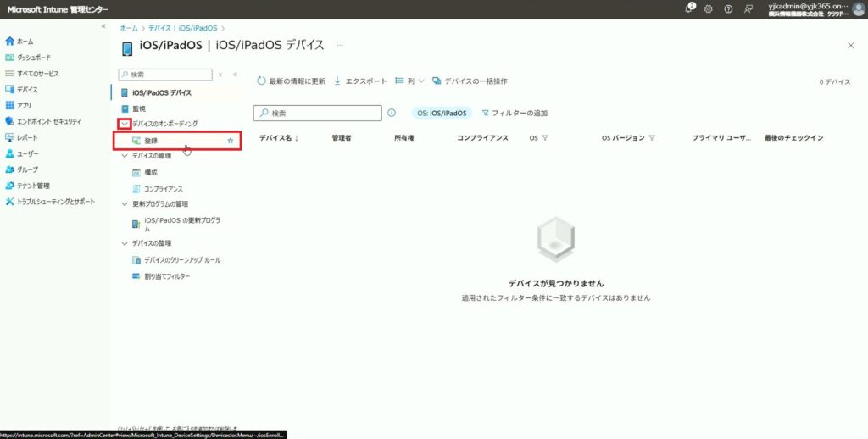Open the OS column filter icon
The width and height of the screenshot is (868, 439).
pyautogui.click(x=545, y=138)
